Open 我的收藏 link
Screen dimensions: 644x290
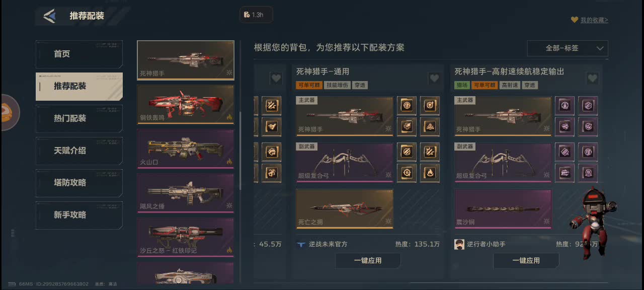pyautogui.click(x=594, y=20)
